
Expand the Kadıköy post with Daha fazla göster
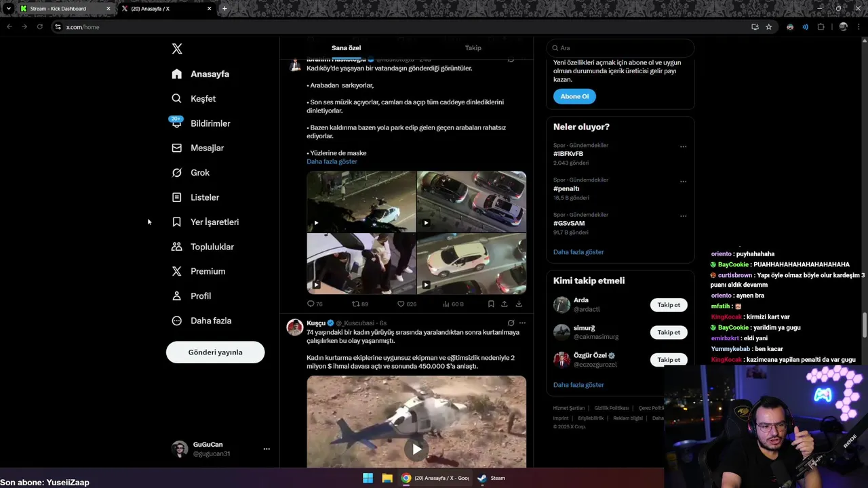(332, 161)
